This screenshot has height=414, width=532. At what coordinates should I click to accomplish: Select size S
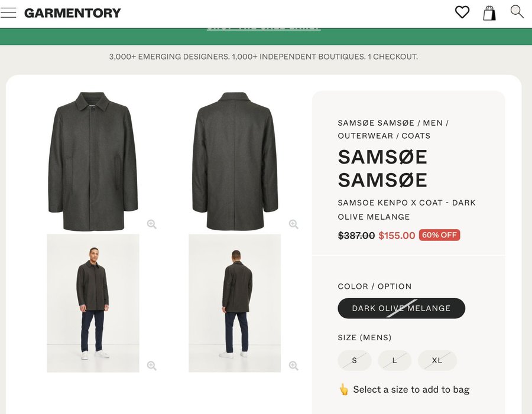[355, 360]
